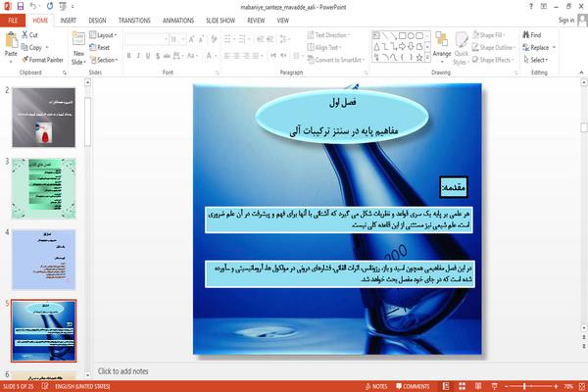
Task: Select slide 4 thumbnail
Action: pos(43,259)
